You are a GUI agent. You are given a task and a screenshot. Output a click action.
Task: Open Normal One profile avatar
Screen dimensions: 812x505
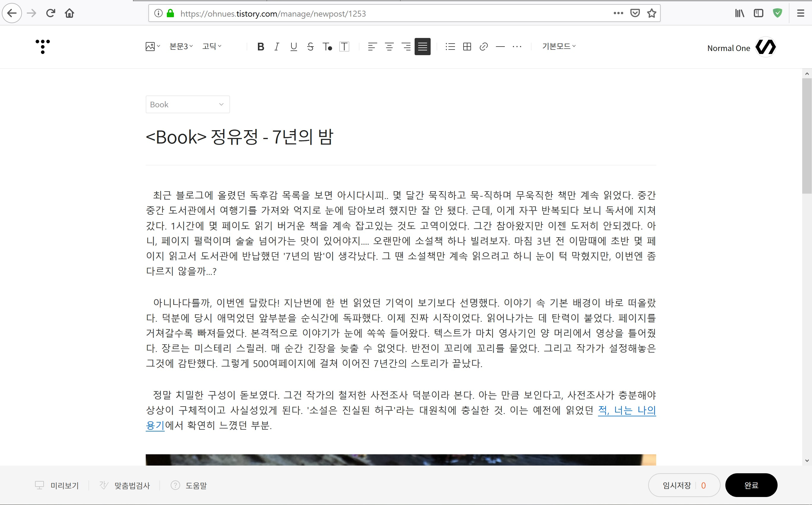(x=765, y=47)
